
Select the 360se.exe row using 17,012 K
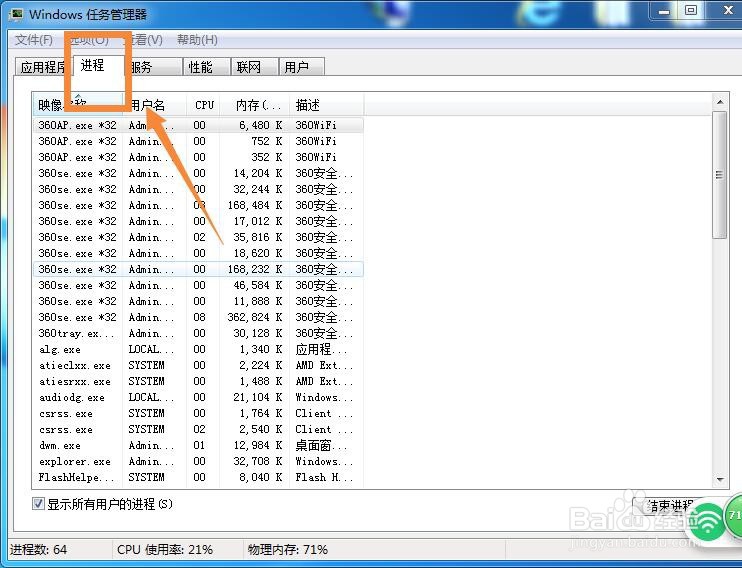(x=199, y=221)
